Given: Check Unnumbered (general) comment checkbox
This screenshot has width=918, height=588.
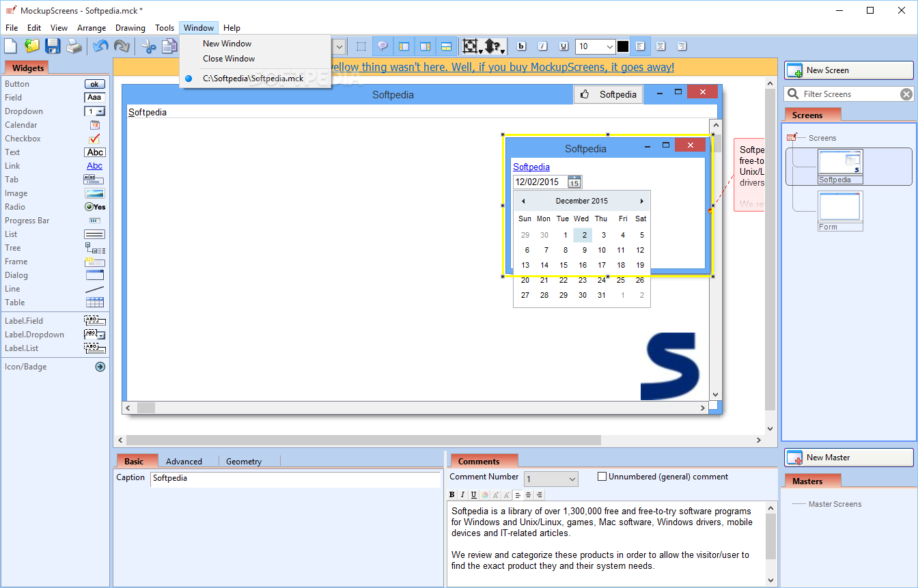Looking at the screenshot, I should (x=602, y=477).
